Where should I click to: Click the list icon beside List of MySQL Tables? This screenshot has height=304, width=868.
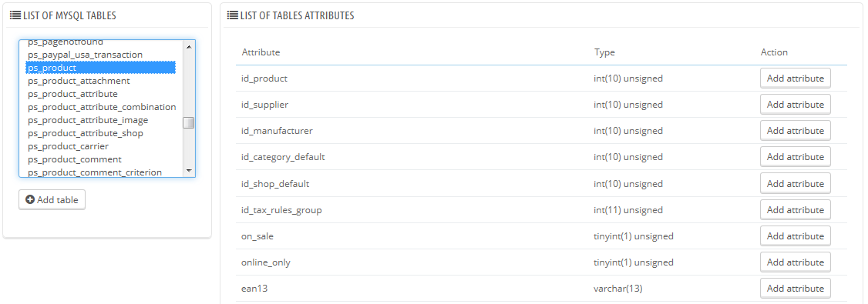click(15, 15)
